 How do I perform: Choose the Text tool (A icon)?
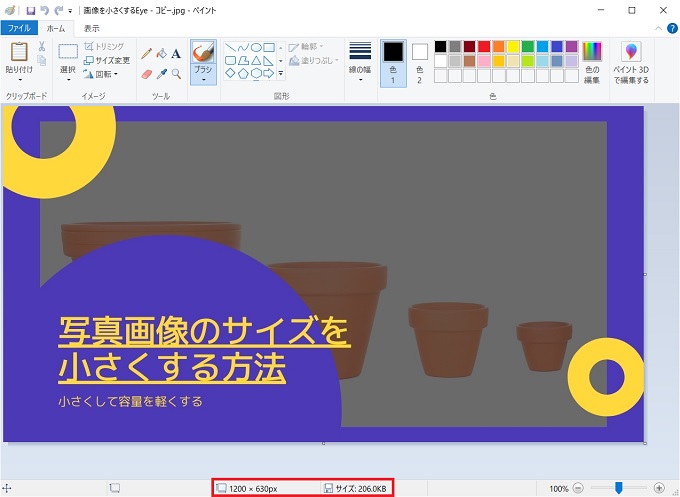point(176,54)
